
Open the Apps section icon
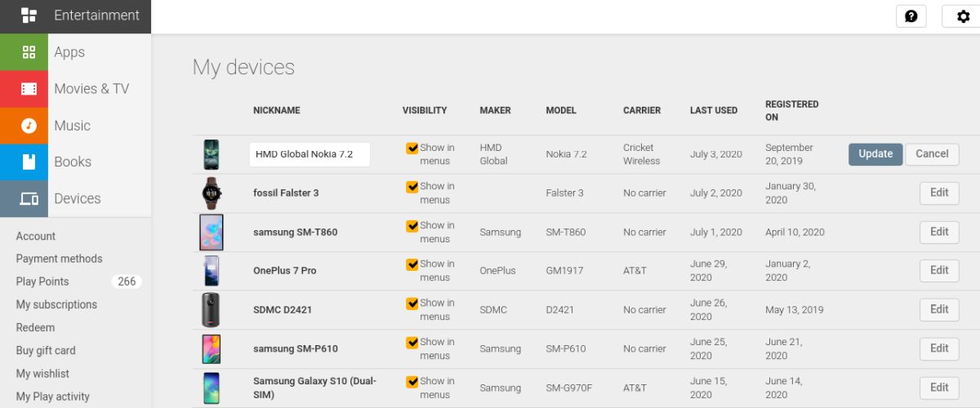tap(29, 52)
